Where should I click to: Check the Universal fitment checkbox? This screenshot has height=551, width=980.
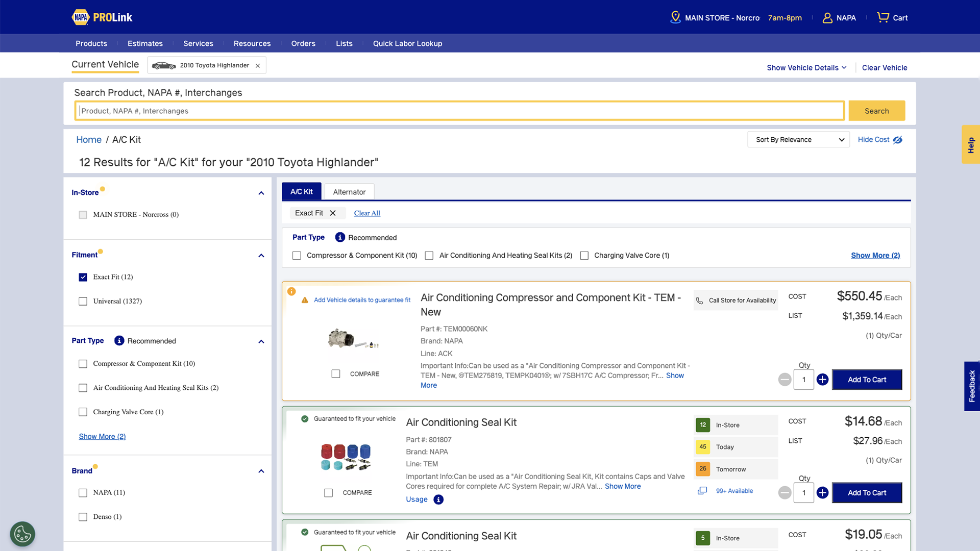coord(83,302)
